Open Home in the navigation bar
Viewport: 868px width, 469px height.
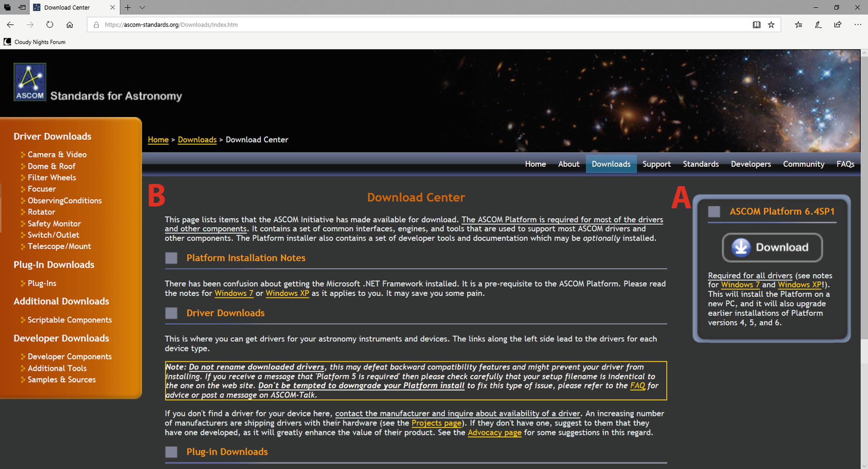tap(535, 164)
